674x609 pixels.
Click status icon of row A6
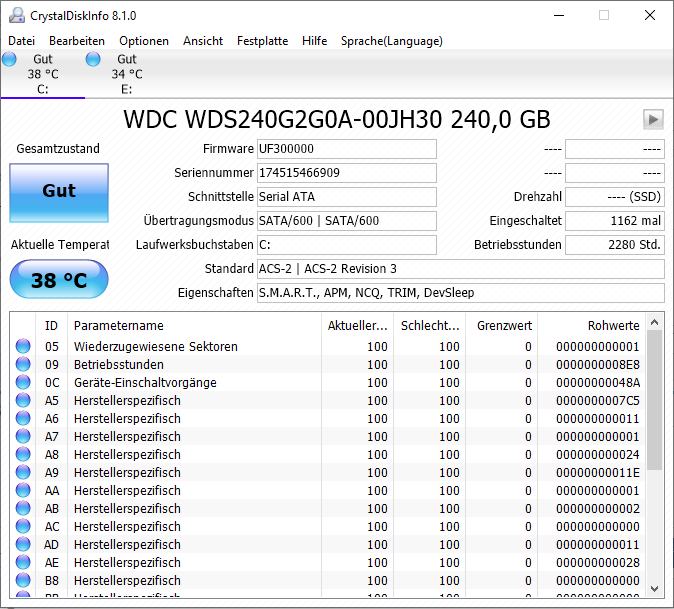click(23, 419)
